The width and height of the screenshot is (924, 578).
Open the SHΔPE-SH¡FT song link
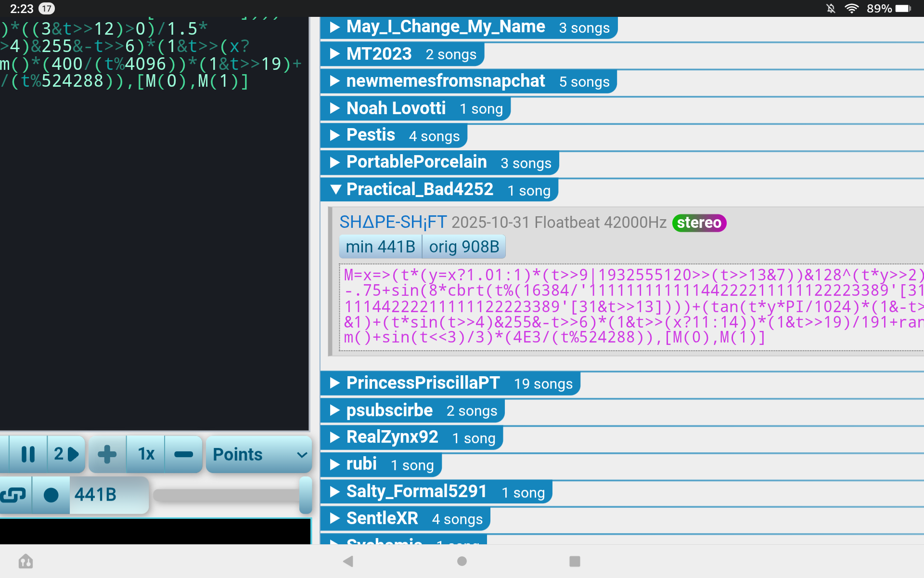point(393,222)
